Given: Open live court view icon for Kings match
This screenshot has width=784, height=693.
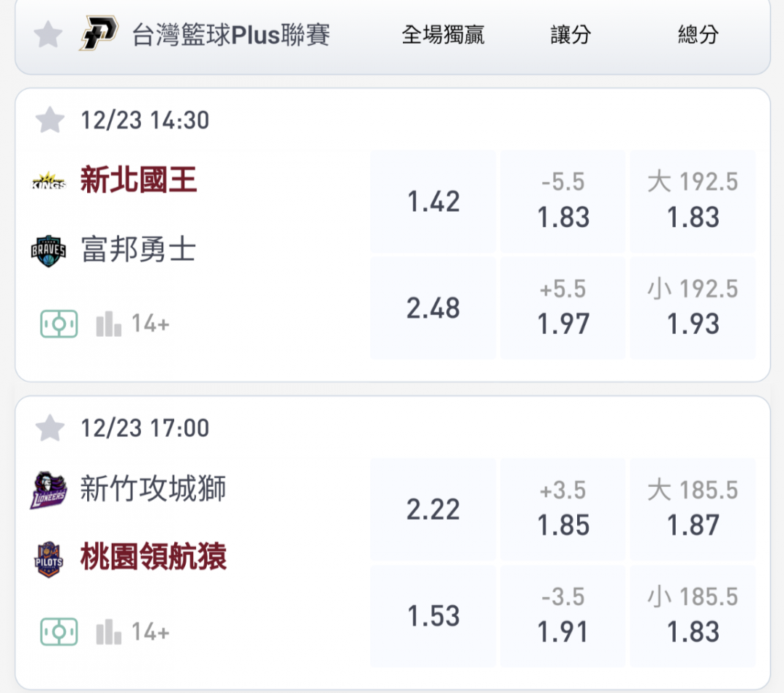Looking at the screenshot, I should 59,324.
